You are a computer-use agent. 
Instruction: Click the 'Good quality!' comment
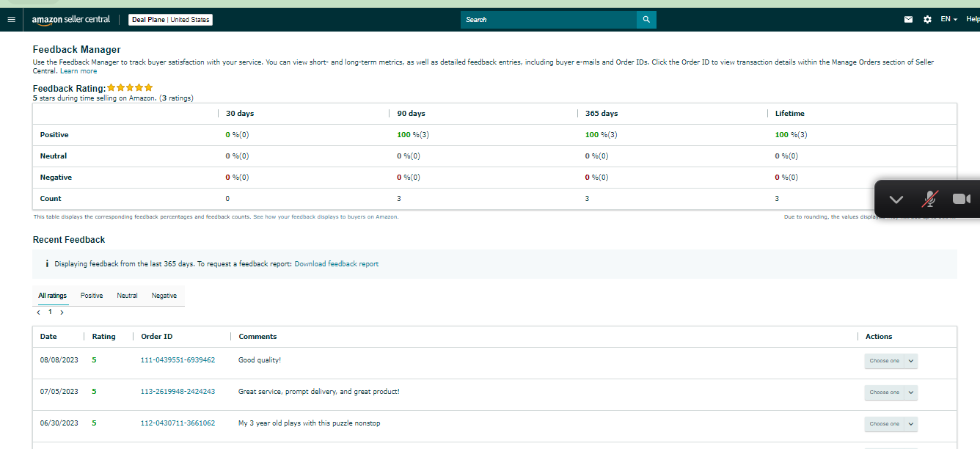click(260, 360)
